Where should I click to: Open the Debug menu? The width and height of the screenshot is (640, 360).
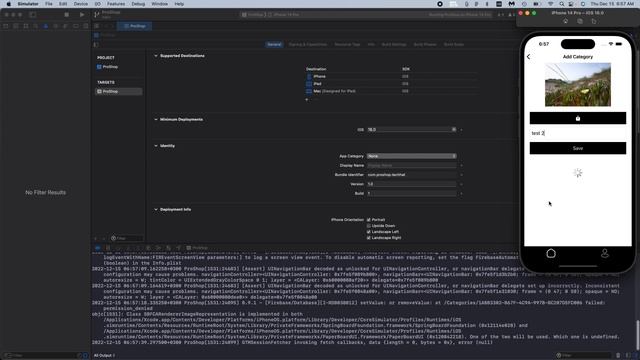(x=138, y=4)
